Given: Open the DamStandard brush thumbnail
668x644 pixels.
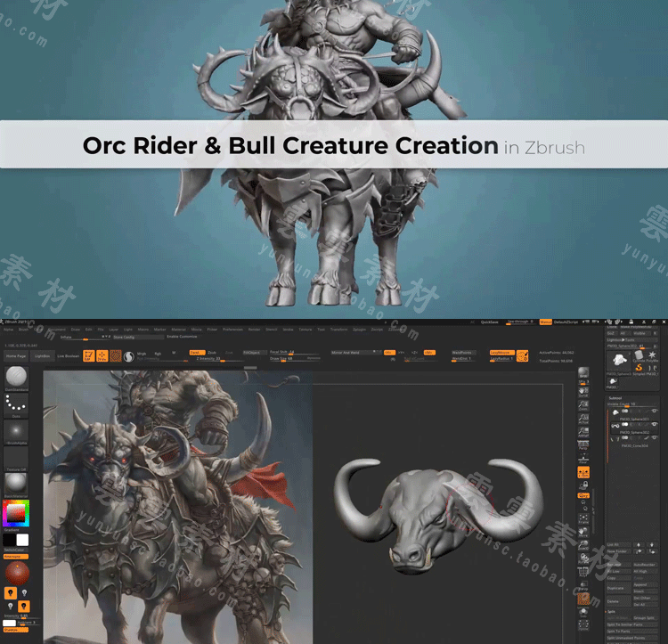Looking at the screenshot, I should 16,377.
